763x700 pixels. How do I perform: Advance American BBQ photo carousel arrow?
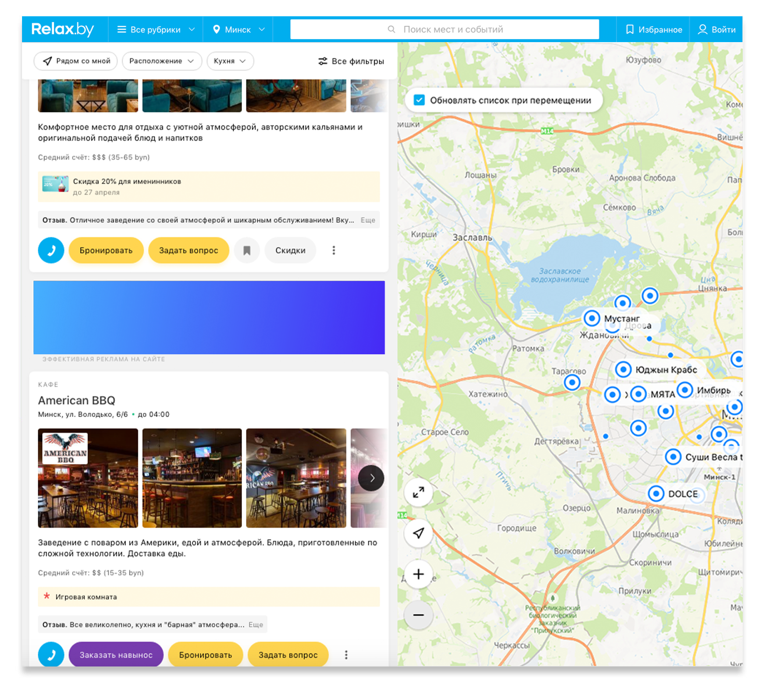[371, 478]
